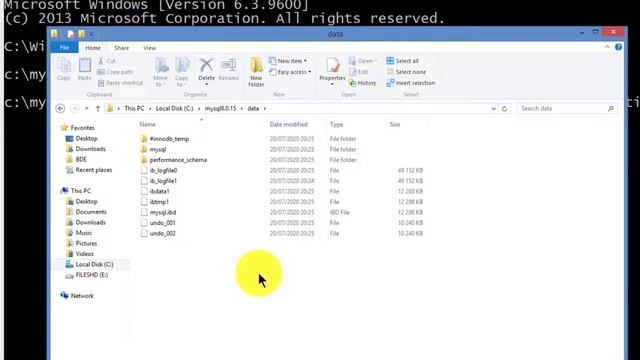The width and height of the screenshot is (640, 360).
Task: Click the History command
Action: click(362, 83)
